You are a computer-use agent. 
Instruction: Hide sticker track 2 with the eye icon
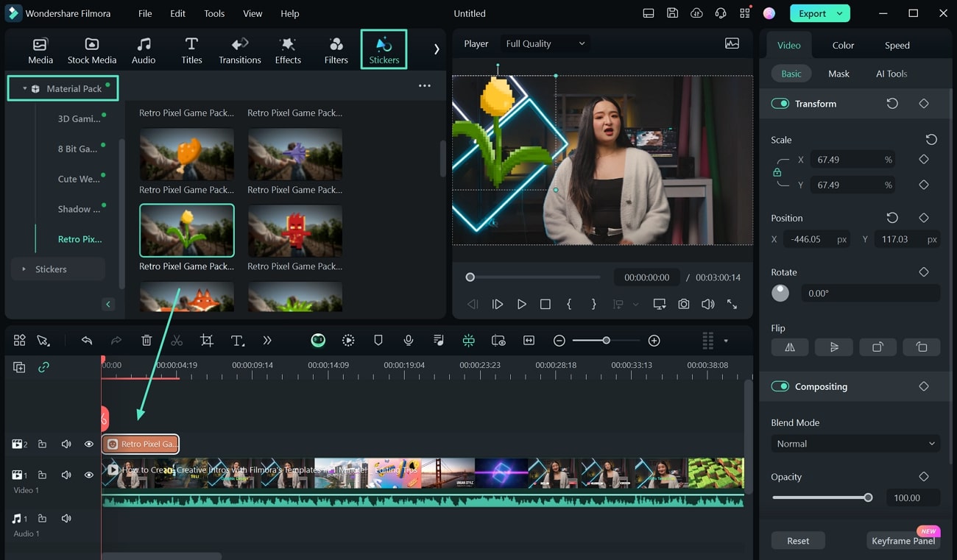point(89,444)
